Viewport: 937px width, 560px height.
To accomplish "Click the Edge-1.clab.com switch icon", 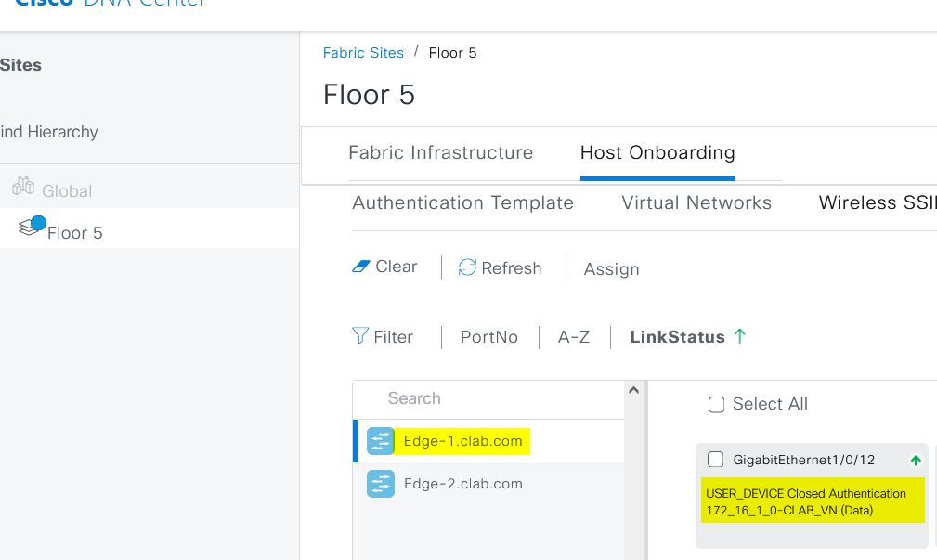I will (381, 441).
